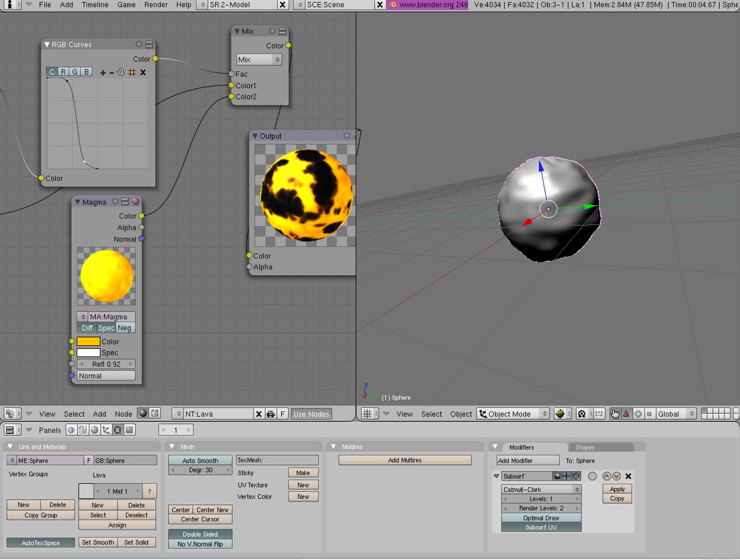740x560 pixels.
Task: Click the translate manipulator triangle icon
Action: [x=626, y=414]
